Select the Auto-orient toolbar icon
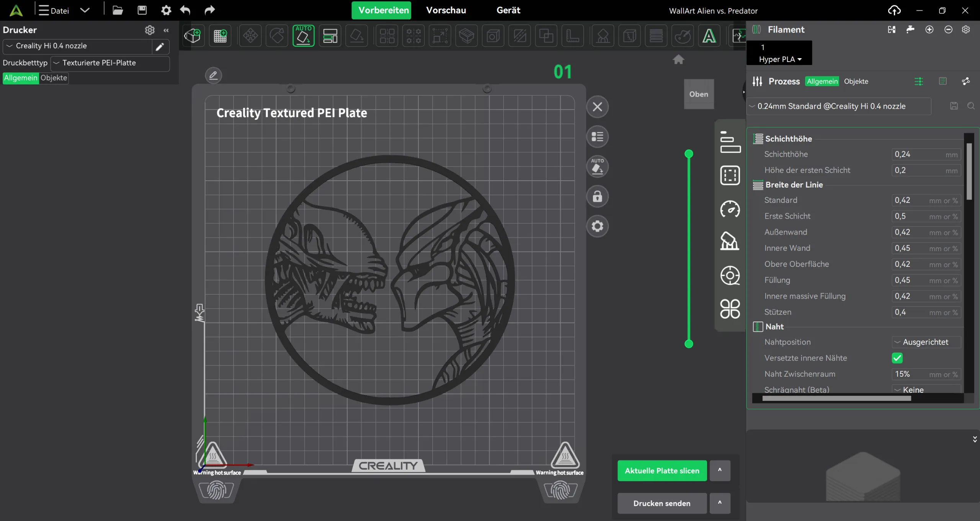980x521 pixels. tap(303, 36)
